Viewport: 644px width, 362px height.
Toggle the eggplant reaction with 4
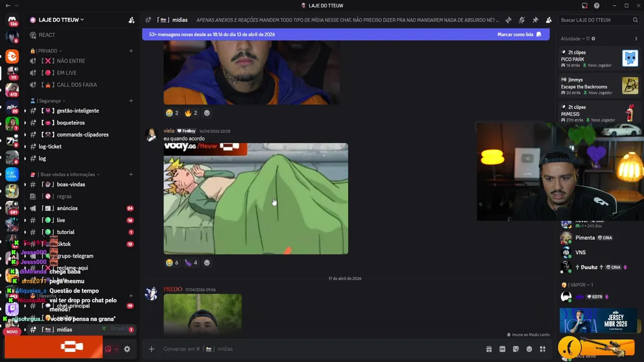click(191, 262)
